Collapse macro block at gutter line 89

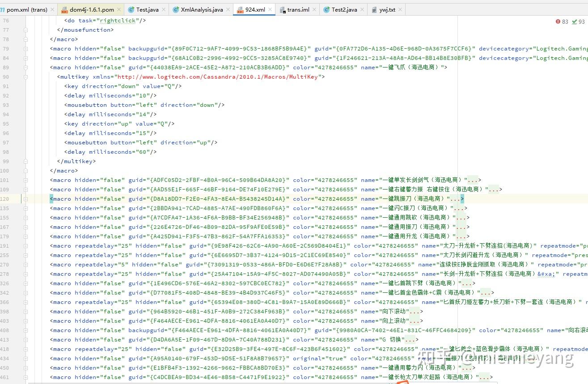[25, 68]
